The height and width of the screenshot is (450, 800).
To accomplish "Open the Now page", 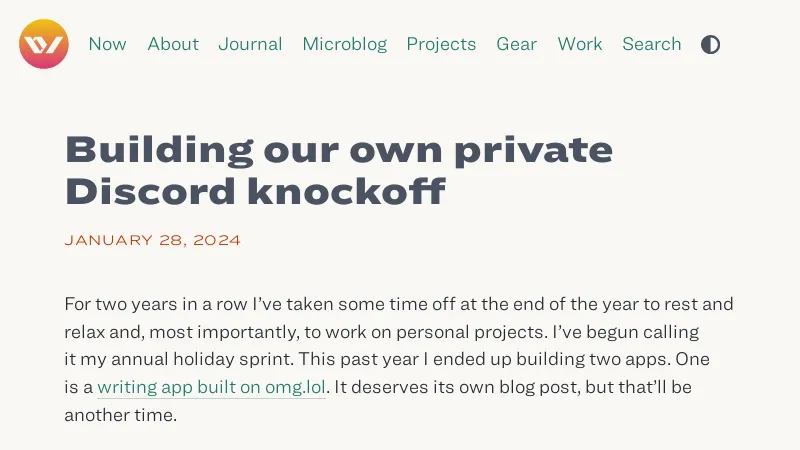I will pyautogui.click(x=107, y=44).
